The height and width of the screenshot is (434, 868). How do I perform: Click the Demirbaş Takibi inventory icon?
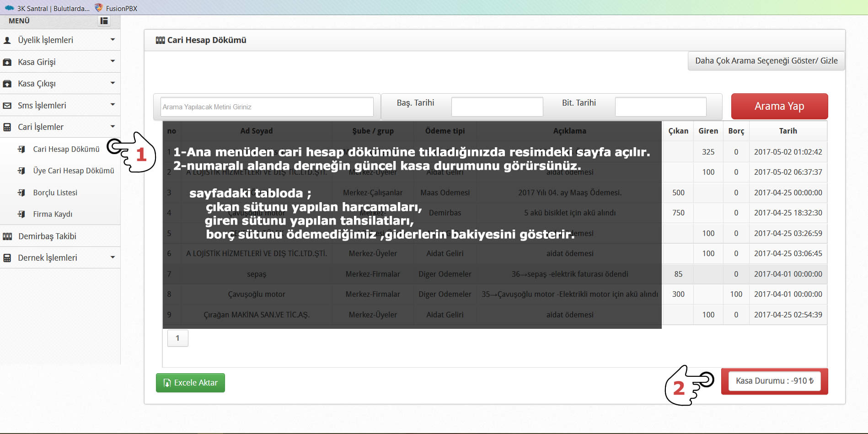pos(7,236)
